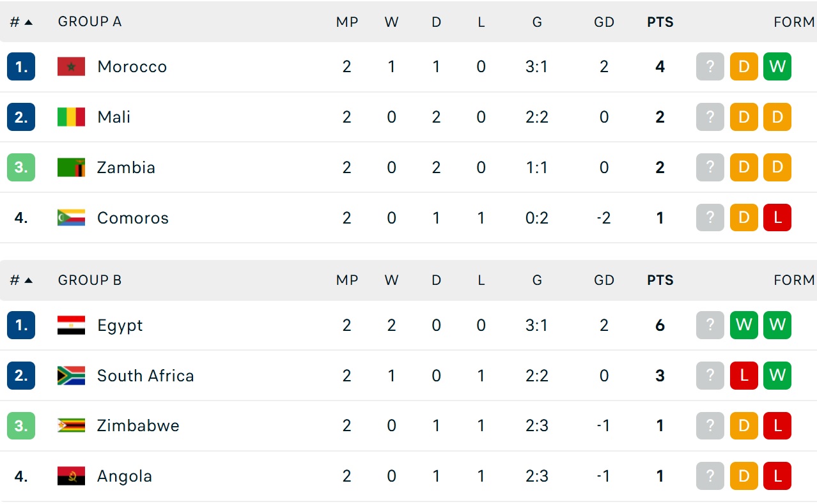The image size is (817, 504).
Task: Click the Egypt flag icon
Action: click(71, 325)
